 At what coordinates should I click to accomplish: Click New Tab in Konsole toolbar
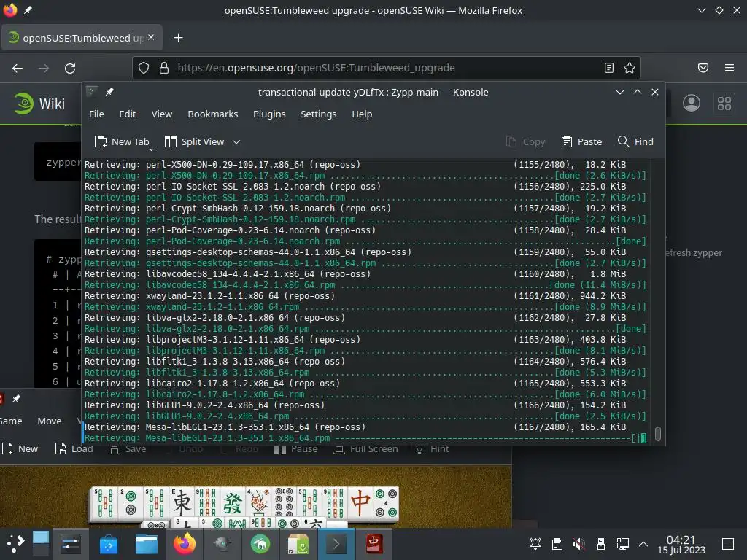pyautogui.click(x=122, y=142)
